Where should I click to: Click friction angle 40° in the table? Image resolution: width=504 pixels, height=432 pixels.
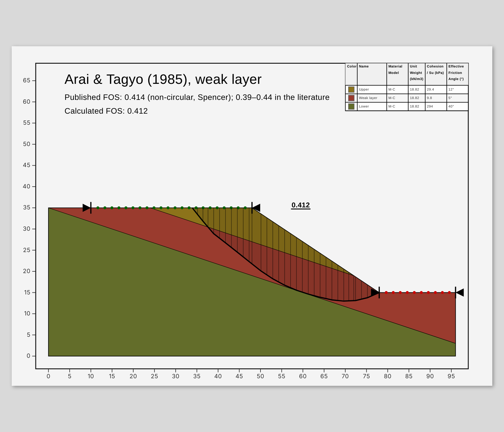(458, 106)
